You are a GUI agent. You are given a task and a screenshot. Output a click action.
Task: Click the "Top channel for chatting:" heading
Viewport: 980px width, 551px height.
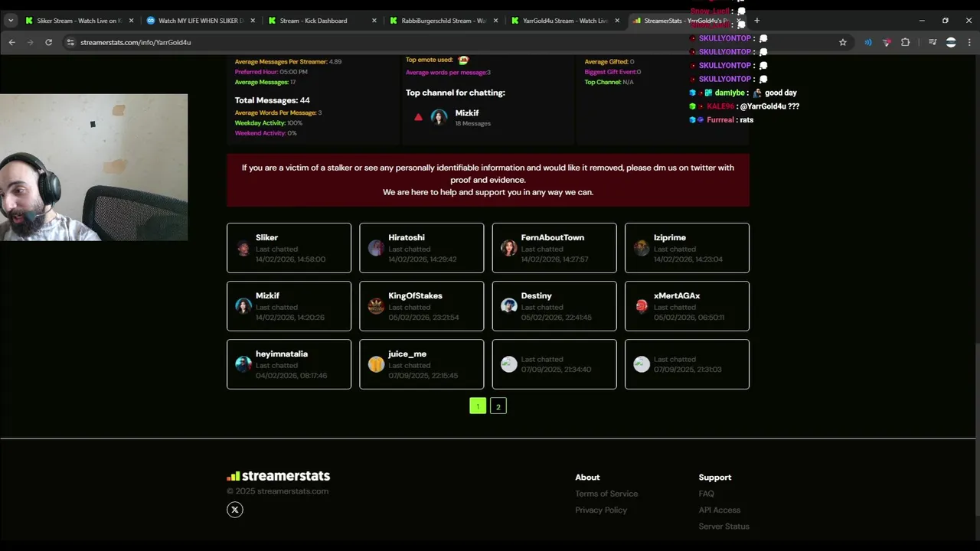click(456, 93)
